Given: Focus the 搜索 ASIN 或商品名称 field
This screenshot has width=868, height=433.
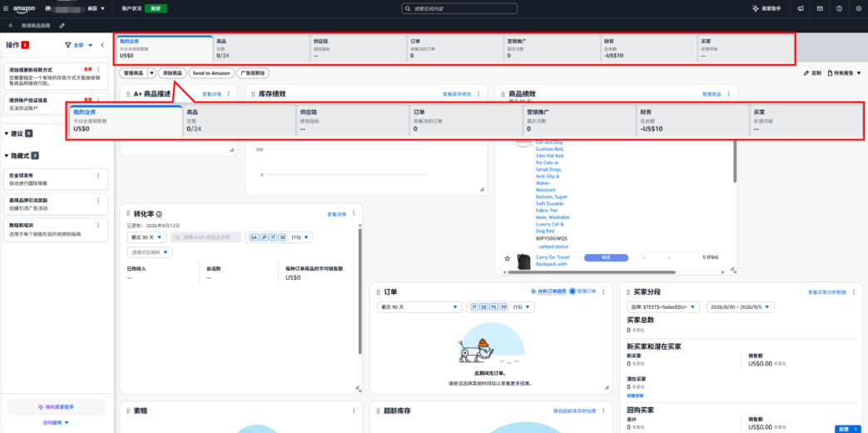Looking at the screenshot, I should 206,237.
